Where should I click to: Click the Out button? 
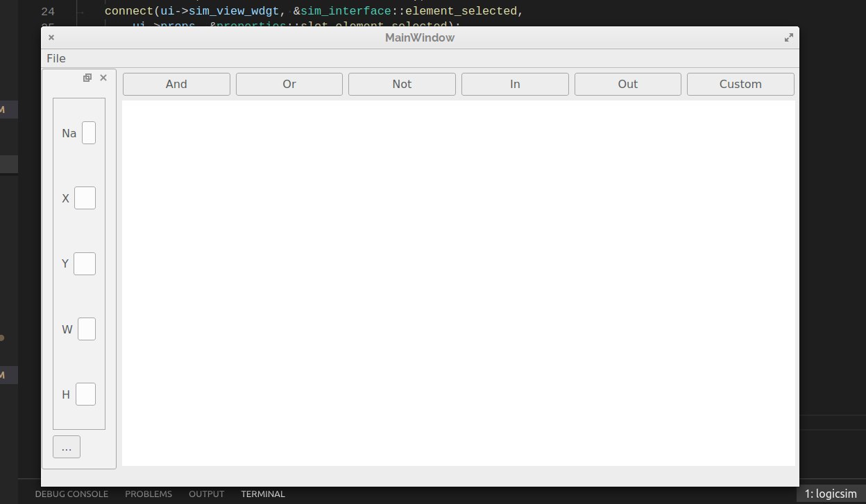click(x=628, y=84)
